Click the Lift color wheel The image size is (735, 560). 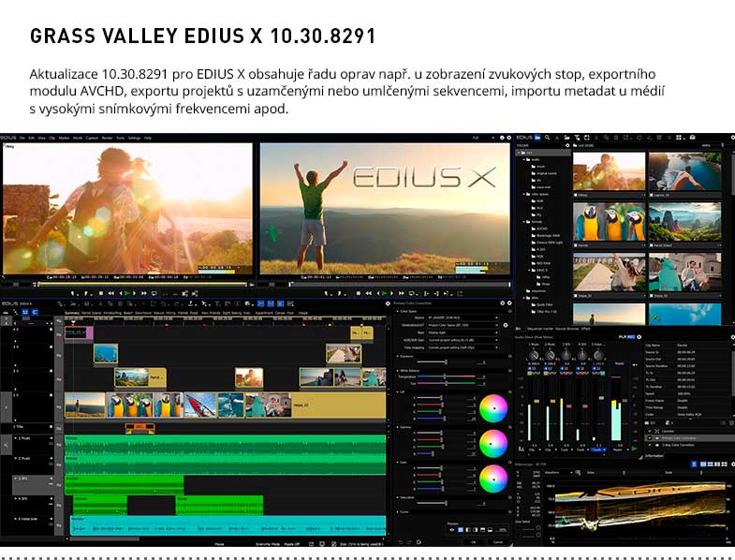point(493,408)
